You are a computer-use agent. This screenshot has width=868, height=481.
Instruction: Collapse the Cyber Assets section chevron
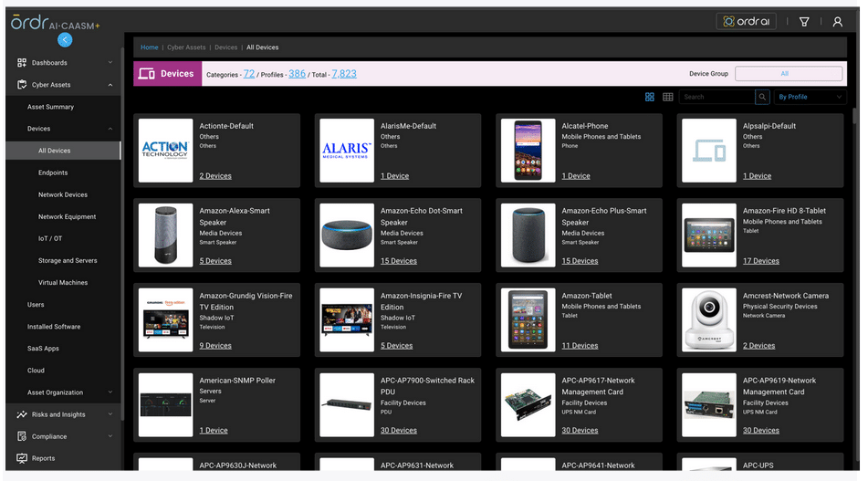pyautogui.click(x=110, y=85)
